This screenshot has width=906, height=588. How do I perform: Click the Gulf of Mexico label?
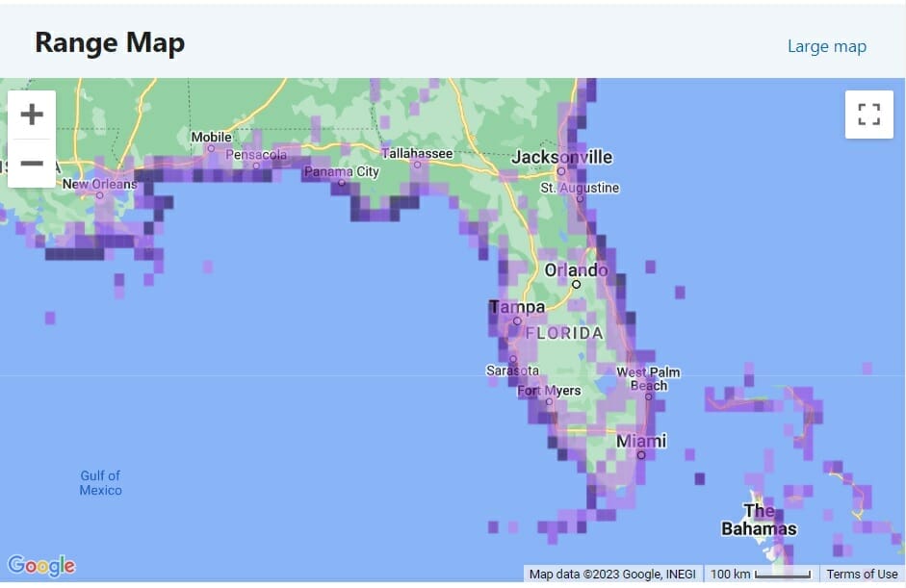pos(100,483)
